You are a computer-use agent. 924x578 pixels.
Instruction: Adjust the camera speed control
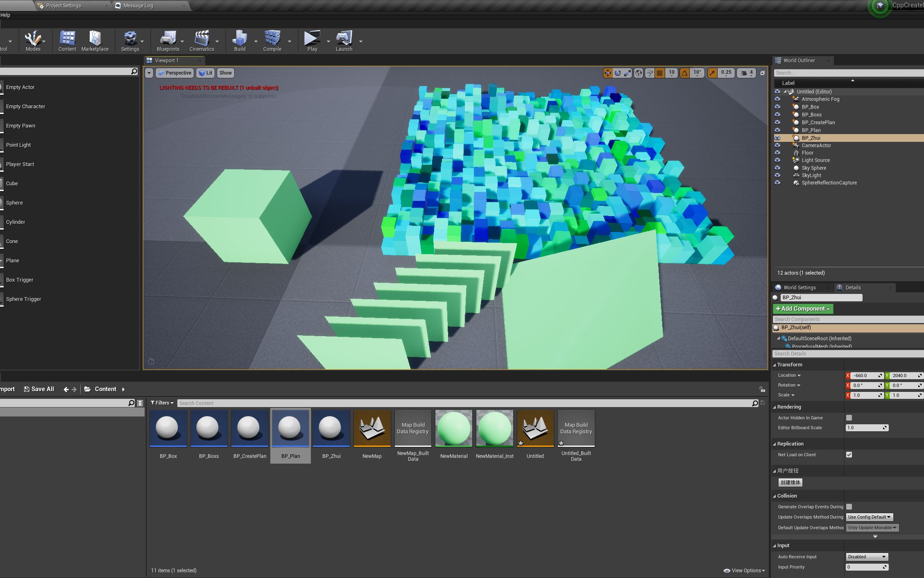746,73
